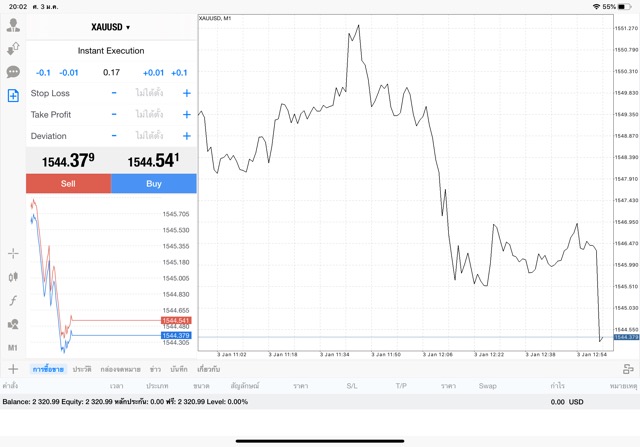
Task: Decrease Take Profit with minus
Action: tap(114, 115)
